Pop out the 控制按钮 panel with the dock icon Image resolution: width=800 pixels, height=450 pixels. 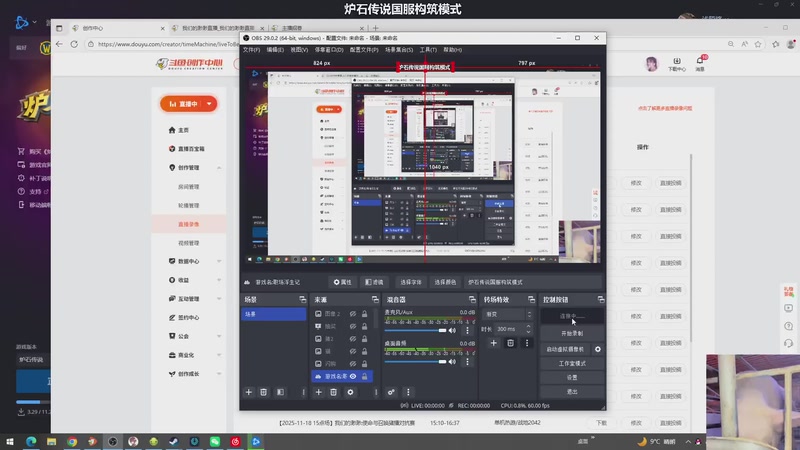[x=601, y=299]
